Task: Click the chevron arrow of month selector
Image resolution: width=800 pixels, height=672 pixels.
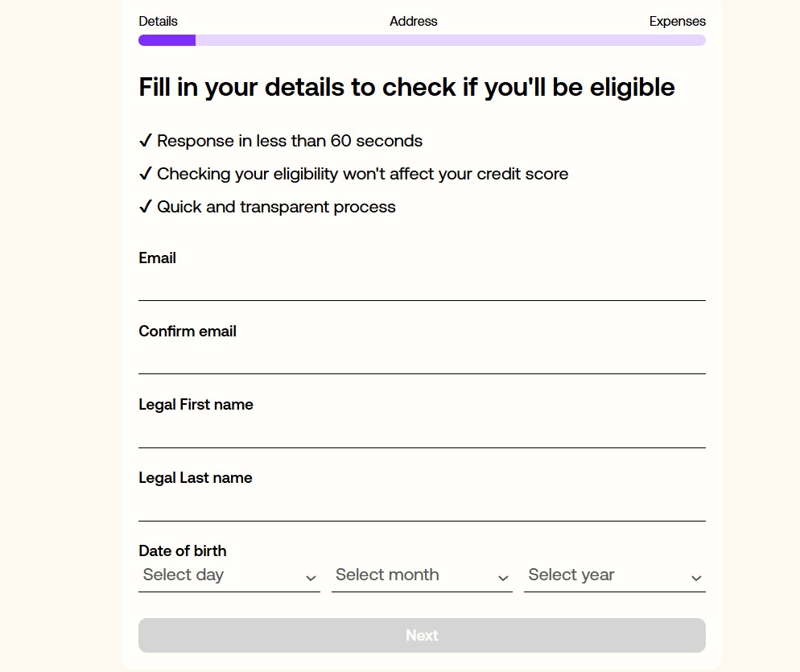Action: coord(503,578)
